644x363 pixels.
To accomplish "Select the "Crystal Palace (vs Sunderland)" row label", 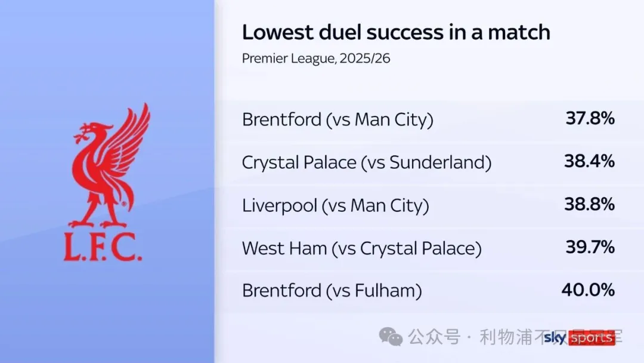I will [367, 162].
